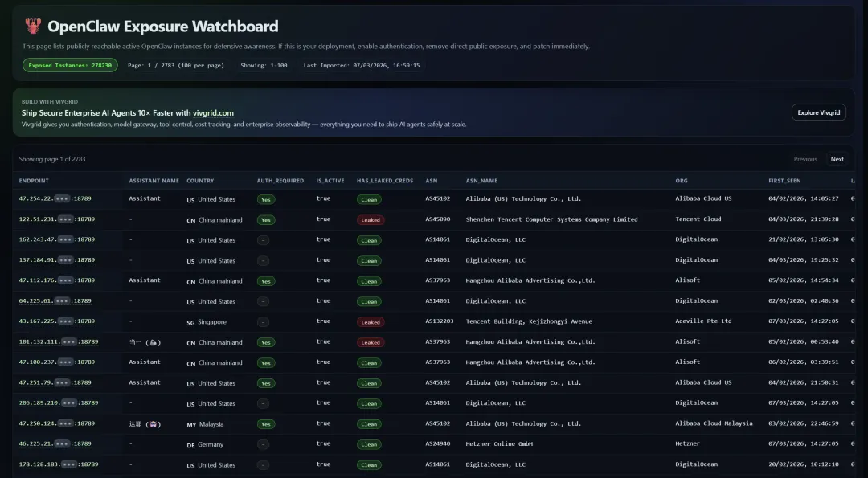This screenshot has width=868, height=478.
Task: Click Aceville Pte Ltd org cell
Action: click(x=703, y=321)
